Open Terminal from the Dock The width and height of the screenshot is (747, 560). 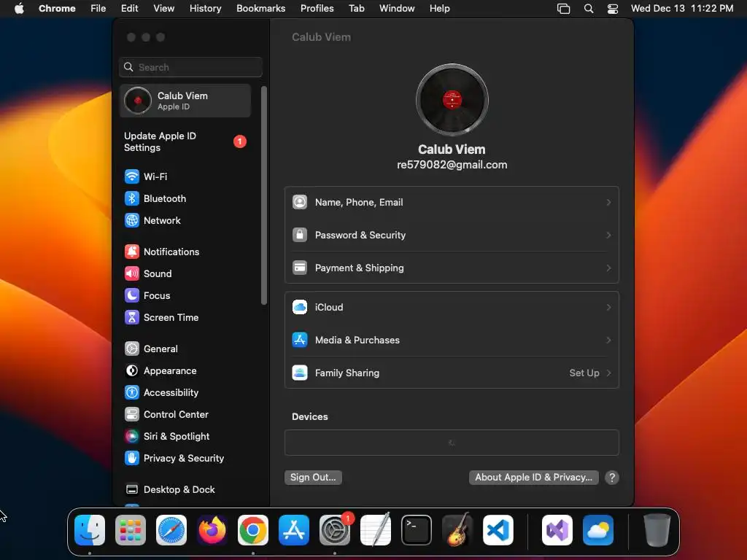click(417, 530)
